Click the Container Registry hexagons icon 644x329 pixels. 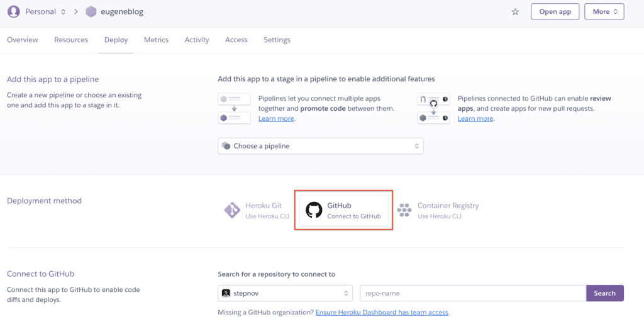tap(404, 210)
